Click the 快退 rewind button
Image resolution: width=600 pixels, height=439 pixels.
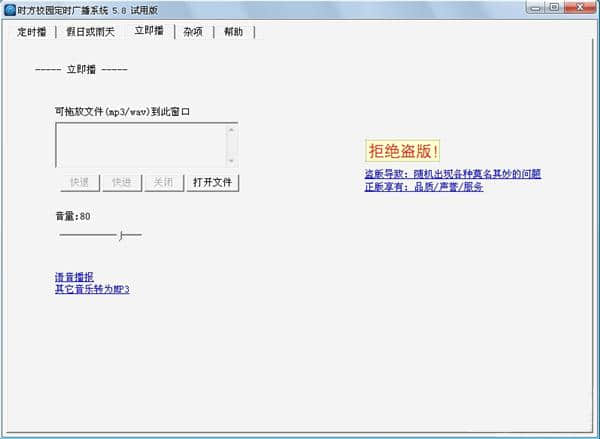80,183
